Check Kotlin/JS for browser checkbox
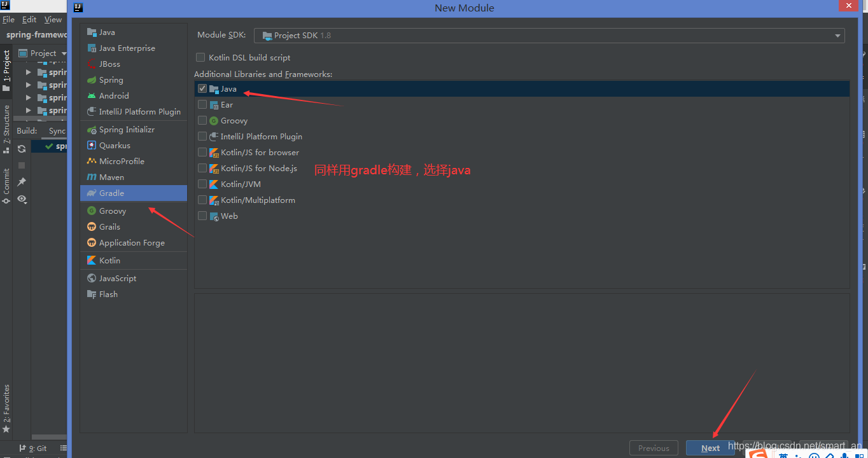 coord(202,152)
